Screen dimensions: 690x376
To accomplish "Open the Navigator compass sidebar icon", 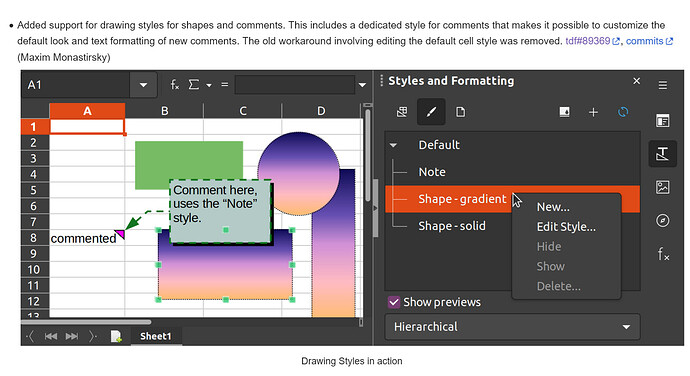I will click(x=663, y=220).
